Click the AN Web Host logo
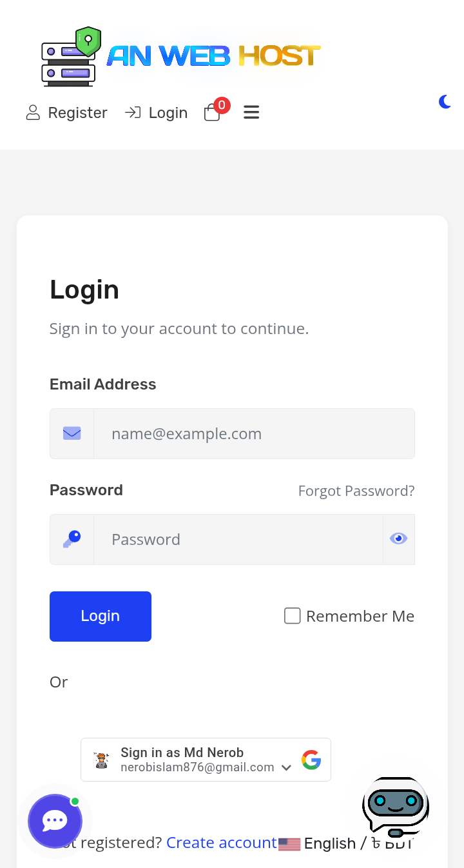464x868 pixels. [180, 57]
